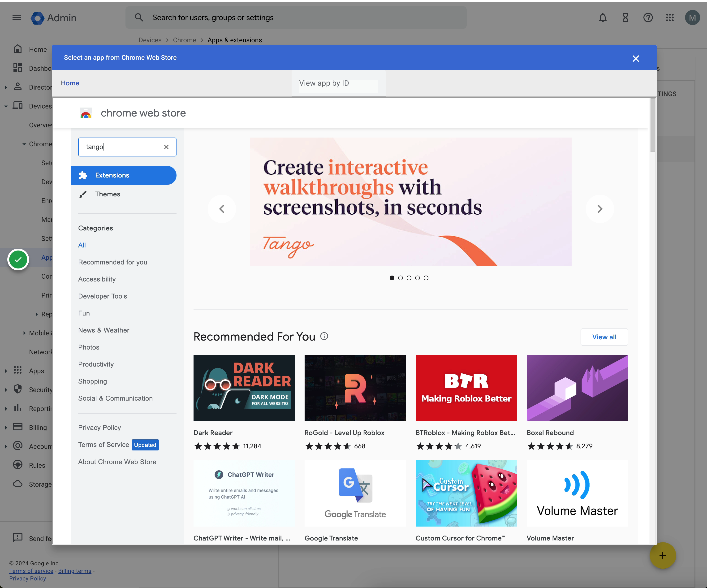Open the hamburger main menu
The height and width of the screenshot is (588, 707).
[17, 17]
